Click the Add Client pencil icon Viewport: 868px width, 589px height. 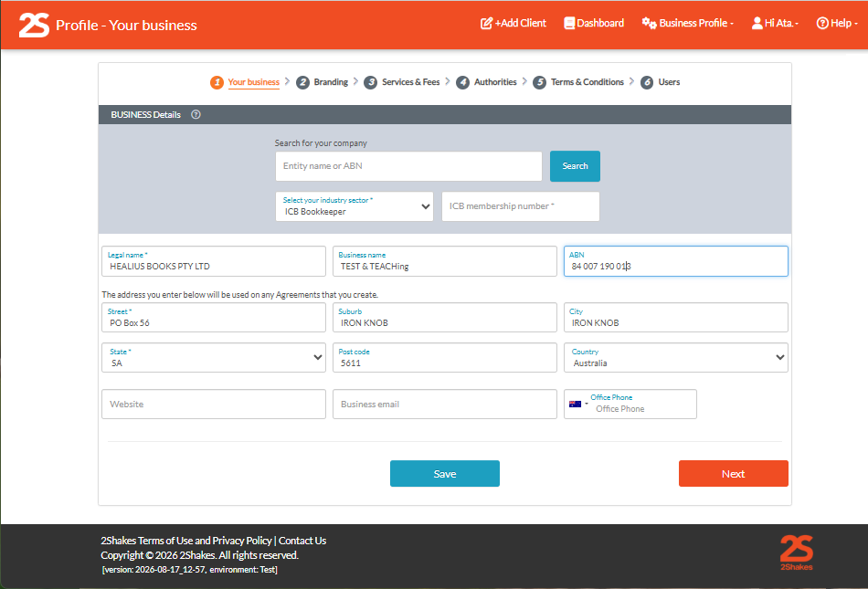tap(486, 23)
